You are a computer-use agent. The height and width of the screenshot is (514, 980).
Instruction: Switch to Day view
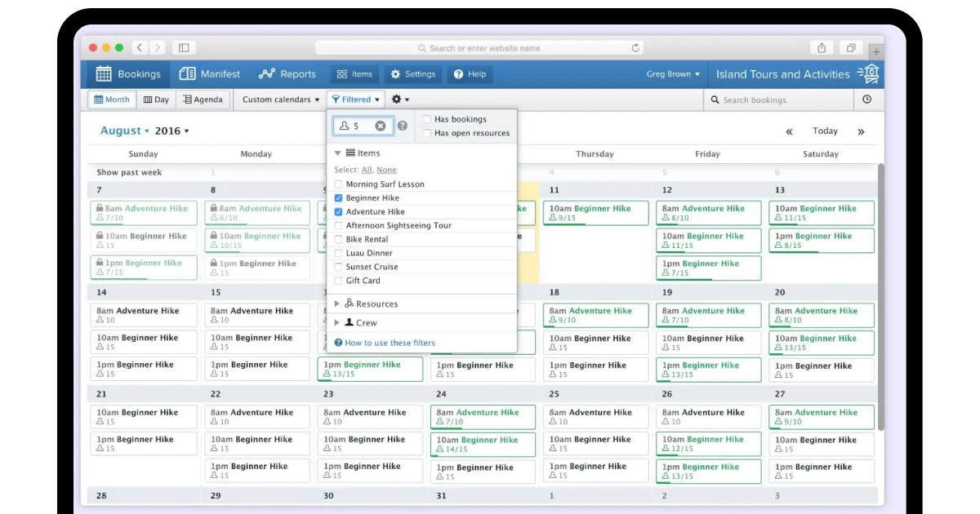pyautogui.click(x=156, y=100)
